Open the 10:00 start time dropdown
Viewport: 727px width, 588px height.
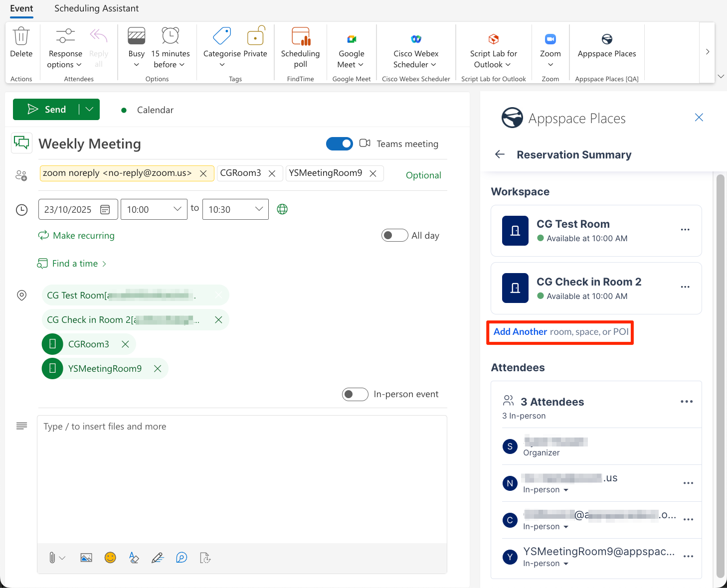point(154,209)
